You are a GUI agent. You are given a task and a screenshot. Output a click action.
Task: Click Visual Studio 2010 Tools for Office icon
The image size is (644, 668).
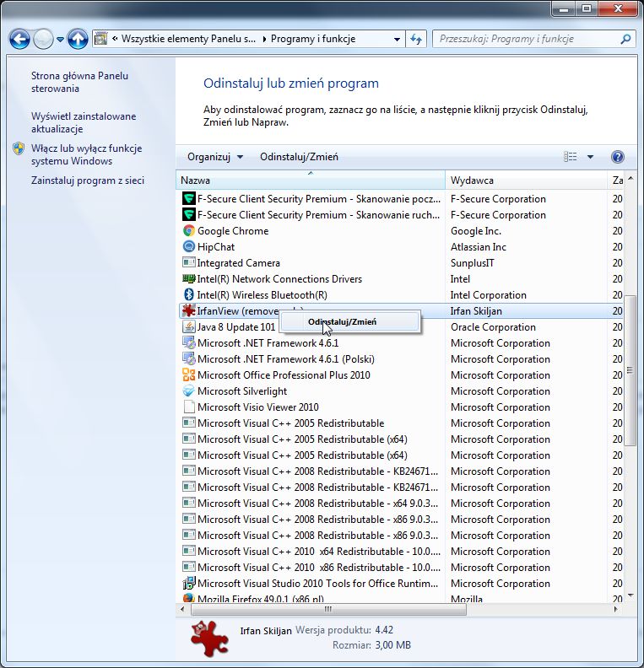189,583
